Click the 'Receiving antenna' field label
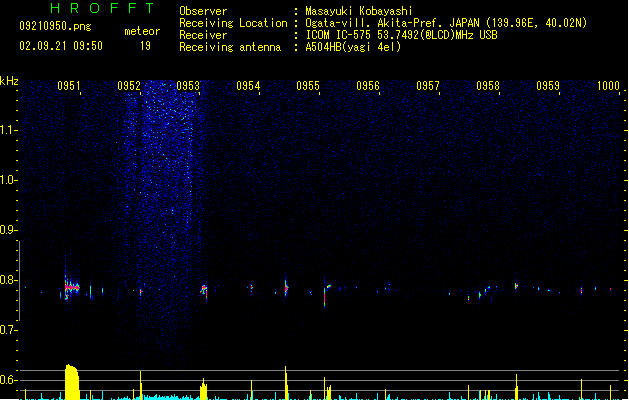 point(230,47)
